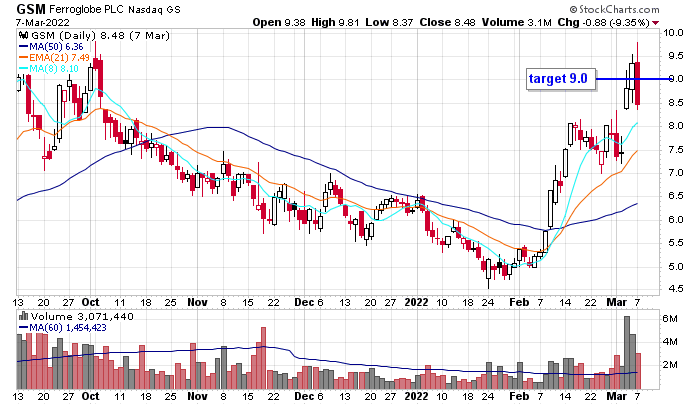This screenshot has height=405, width=700.
Task: Click the 'MA(60) 1,454,423' legend entry
Action: (63, 328)
